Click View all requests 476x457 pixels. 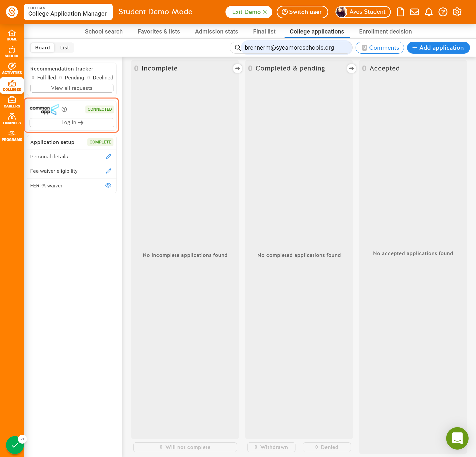coord(72,88)
